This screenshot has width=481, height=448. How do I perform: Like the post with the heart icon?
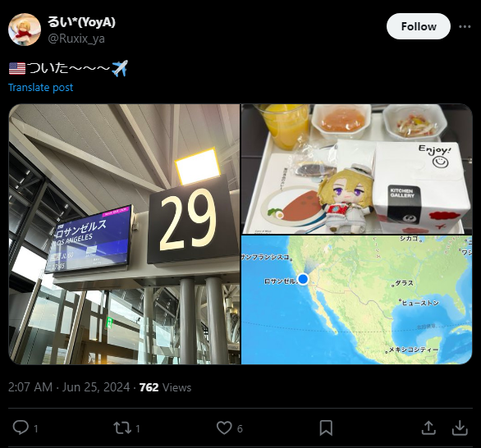click(x=224, y=427)
